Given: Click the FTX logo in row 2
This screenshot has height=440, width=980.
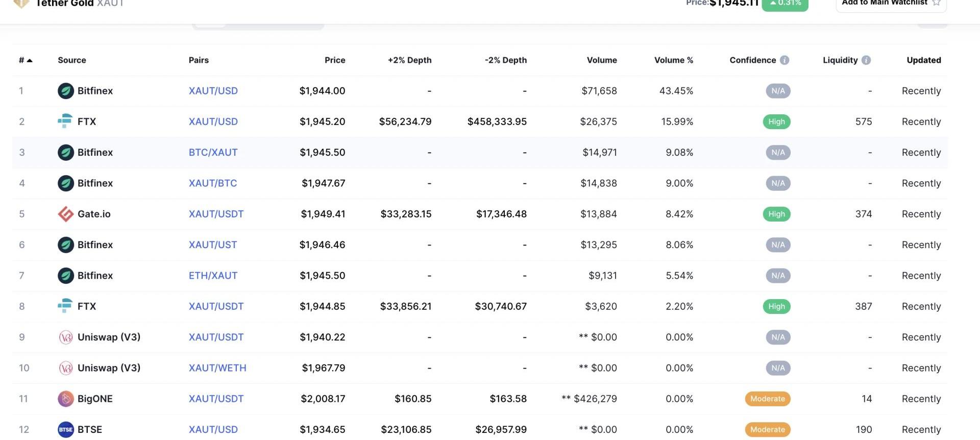Looking at the screenshot, I should click(x=65, y=121).
